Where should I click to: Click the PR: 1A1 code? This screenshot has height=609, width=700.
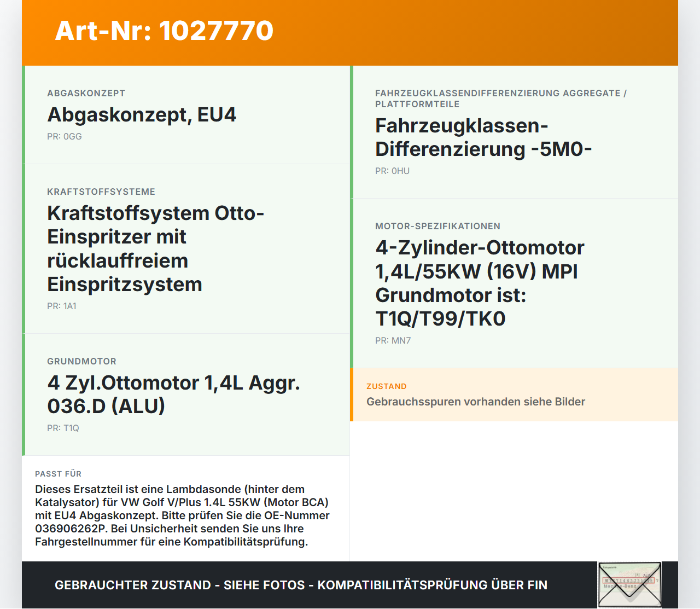pyautogui.click(x=62, y=306)
